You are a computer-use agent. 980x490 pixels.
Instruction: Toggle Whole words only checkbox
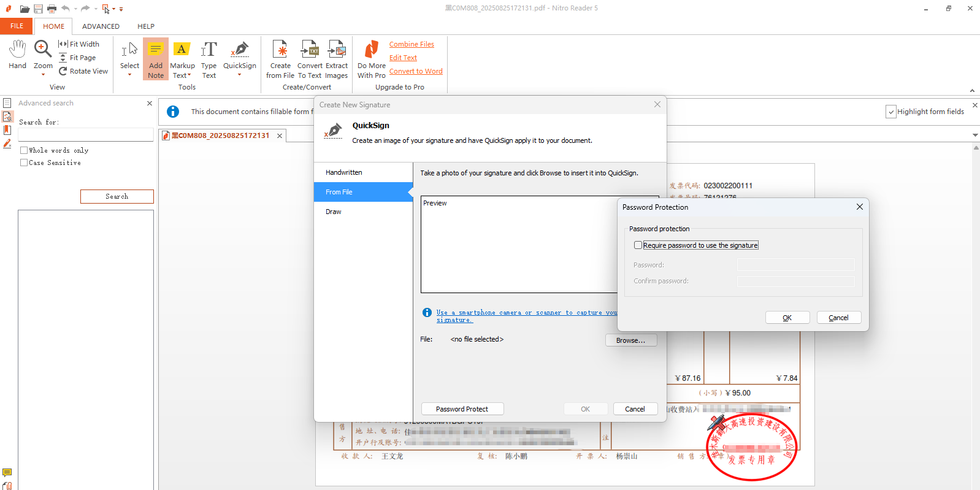tap(24, 150)
